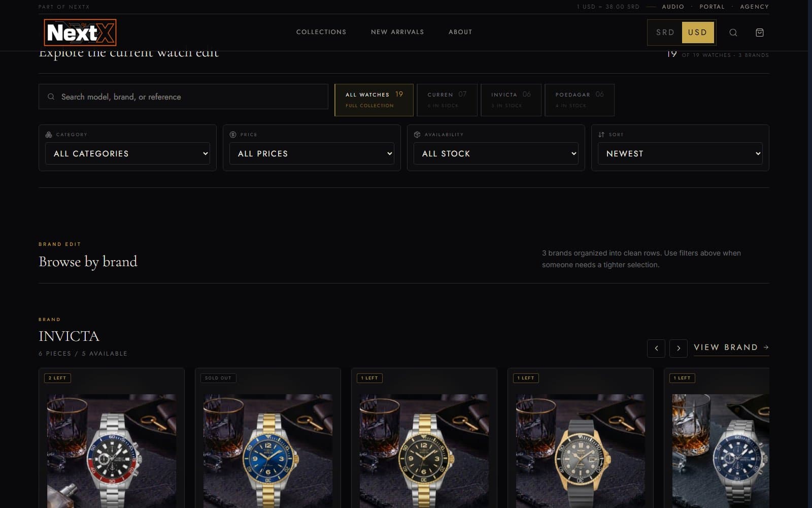Screen dimensions: 812x508
Task: Switch currency to SRD
Action: [x=665, y=33]
